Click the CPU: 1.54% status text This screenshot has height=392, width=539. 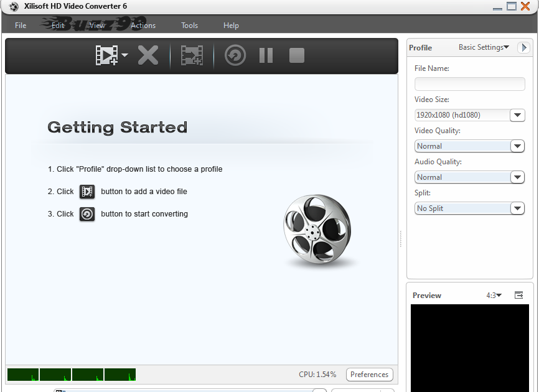317,375
